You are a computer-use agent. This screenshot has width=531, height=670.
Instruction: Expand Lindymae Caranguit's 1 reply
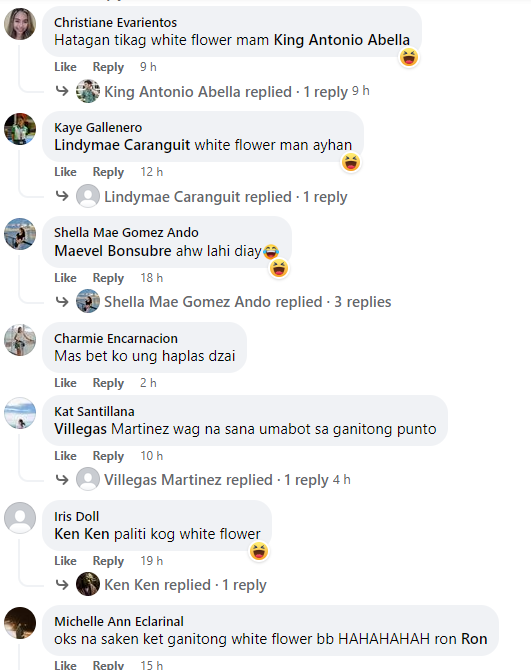(x=226, y=197)
